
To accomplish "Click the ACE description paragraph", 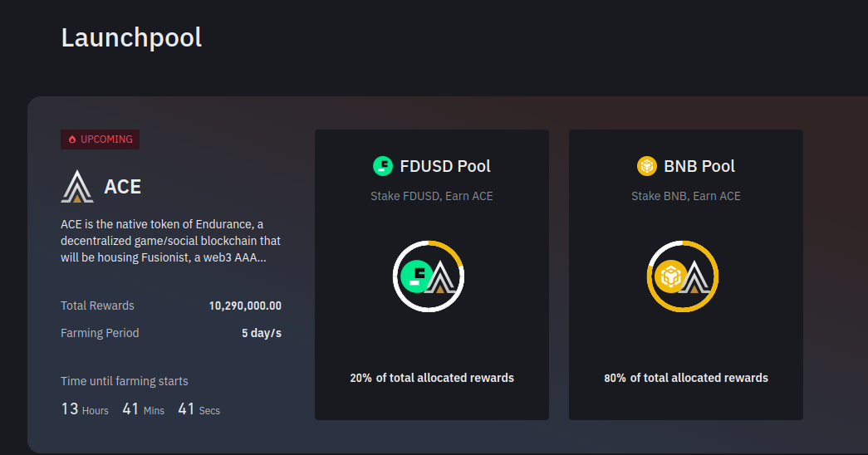I will click(170, 241).
